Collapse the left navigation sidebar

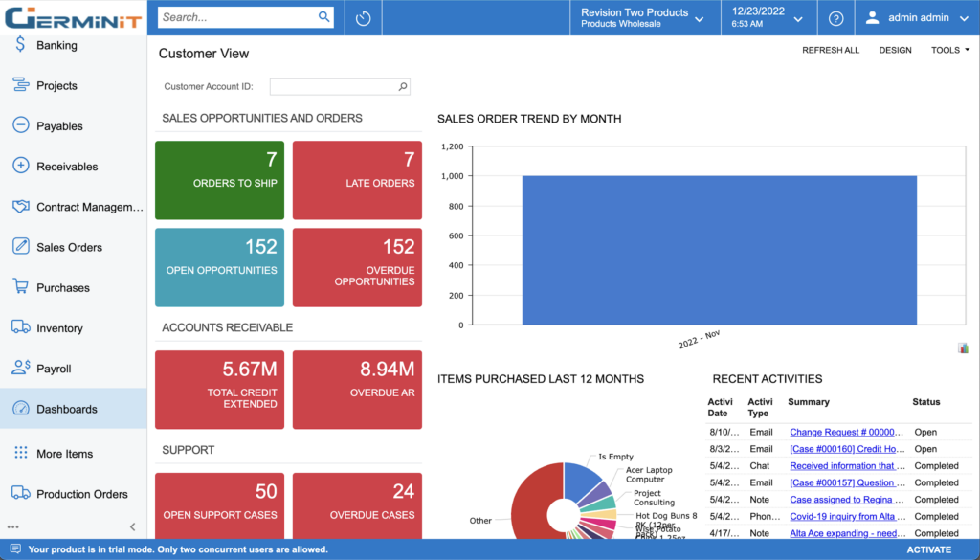pos(133,526)
